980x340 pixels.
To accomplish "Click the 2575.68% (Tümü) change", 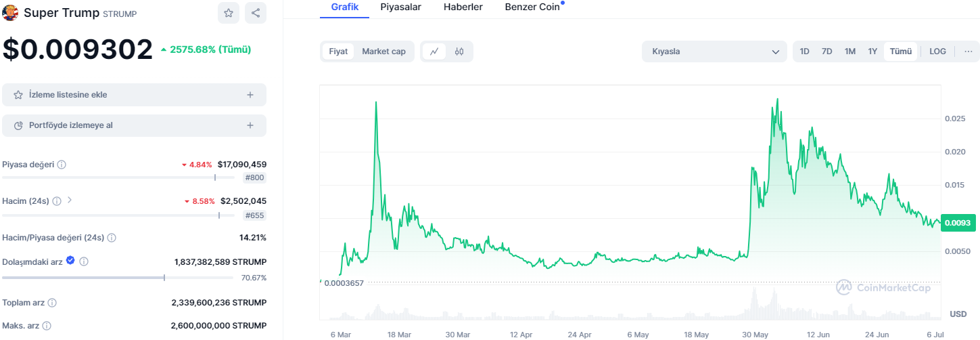I will tap(206, 49).
